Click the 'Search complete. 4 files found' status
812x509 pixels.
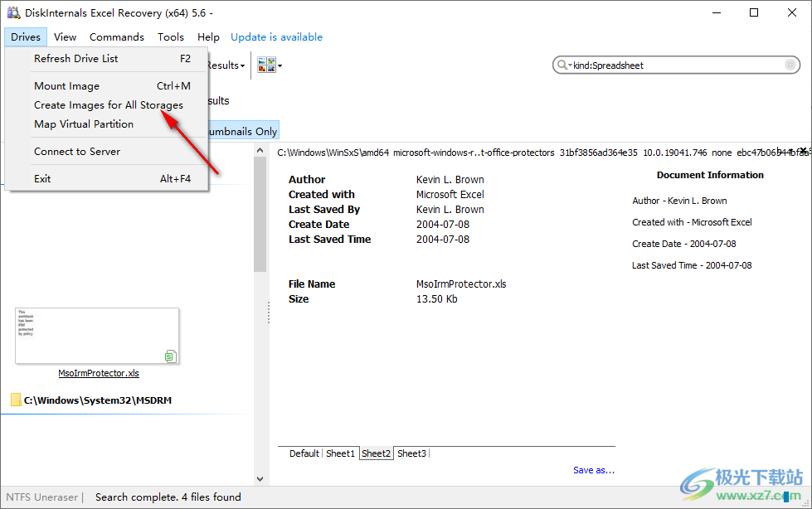tap(168, 497)
